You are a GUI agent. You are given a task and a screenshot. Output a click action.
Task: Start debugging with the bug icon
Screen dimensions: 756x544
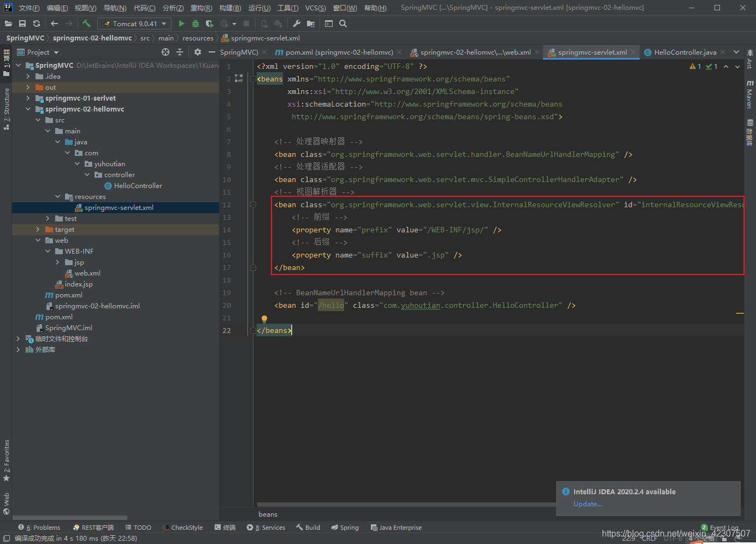click(196, 24)
